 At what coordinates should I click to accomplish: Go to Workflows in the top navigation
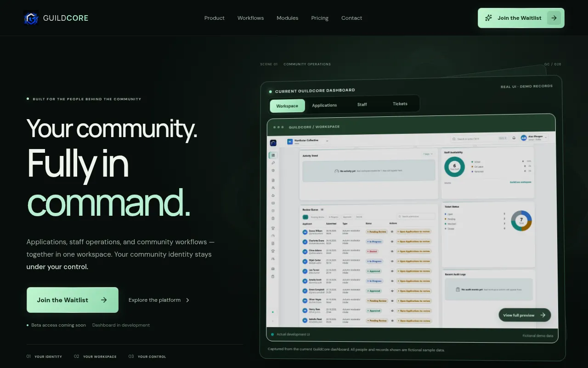(250, 18)
